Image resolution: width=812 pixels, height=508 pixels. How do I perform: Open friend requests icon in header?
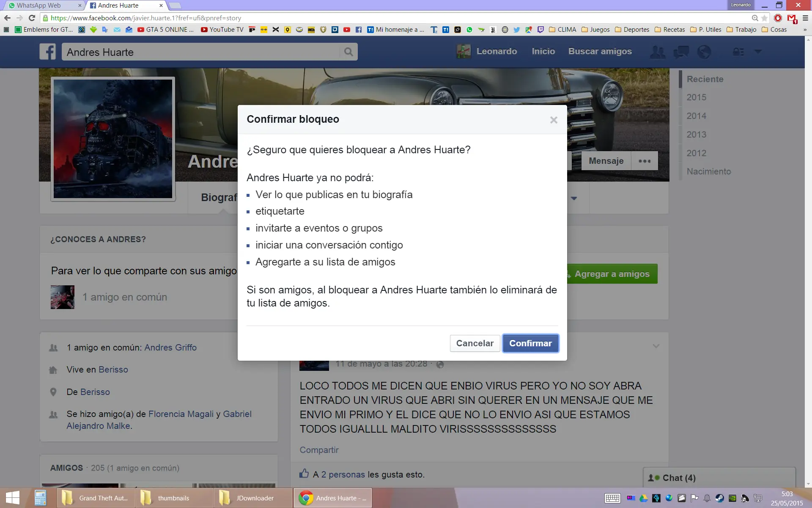(657, 52)
